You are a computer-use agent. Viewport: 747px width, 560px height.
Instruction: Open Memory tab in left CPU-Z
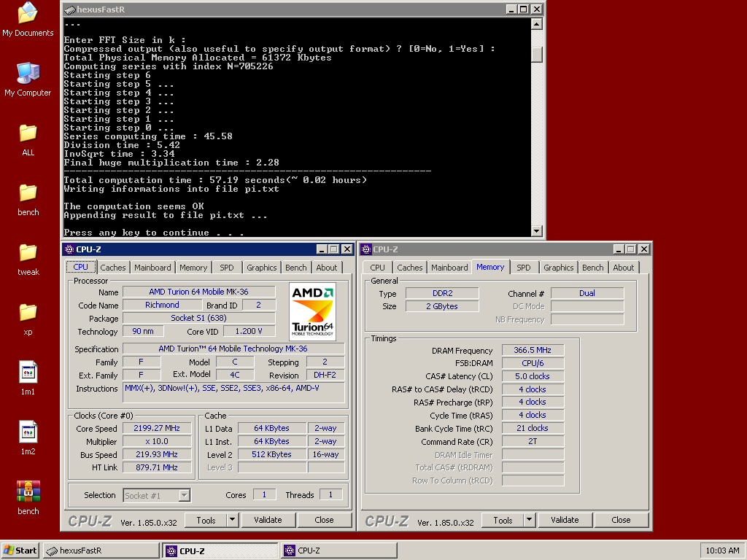click(x=193, y=268)
